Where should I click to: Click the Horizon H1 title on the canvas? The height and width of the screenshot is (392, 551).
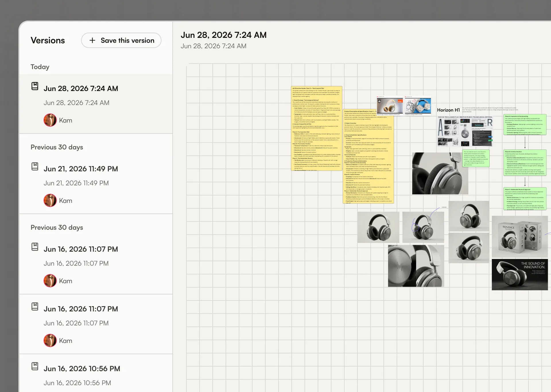[448, 110]
